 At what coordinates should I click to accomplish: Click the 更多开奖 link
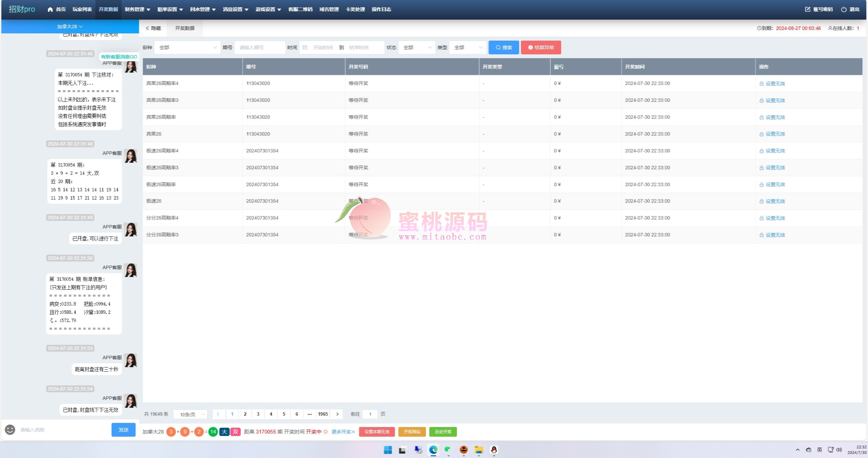point(343,432)
